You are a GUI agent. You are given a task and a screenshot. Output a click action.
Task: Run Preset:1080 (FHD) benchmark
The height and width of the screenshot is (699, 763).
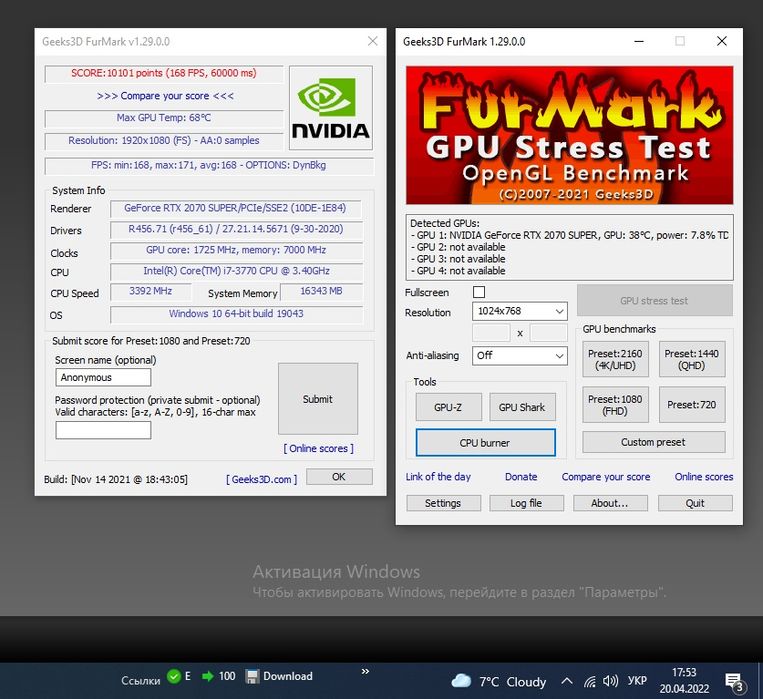(x=615, y=405)
